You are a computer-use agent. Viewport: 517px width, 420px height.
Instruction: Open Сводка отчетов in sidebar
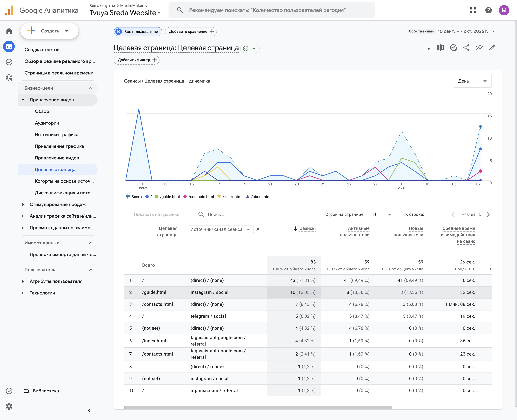tap(42, 50)
